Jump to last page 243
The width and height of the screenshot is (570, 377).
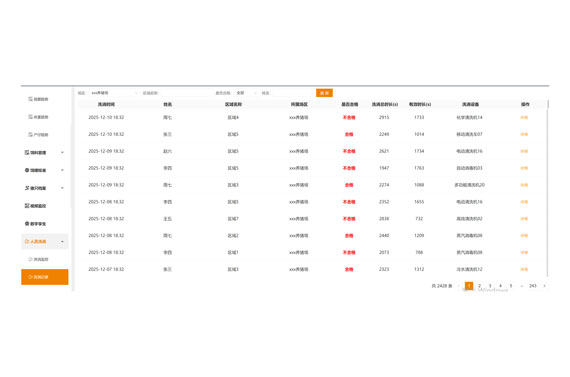(x=533, y=286)
